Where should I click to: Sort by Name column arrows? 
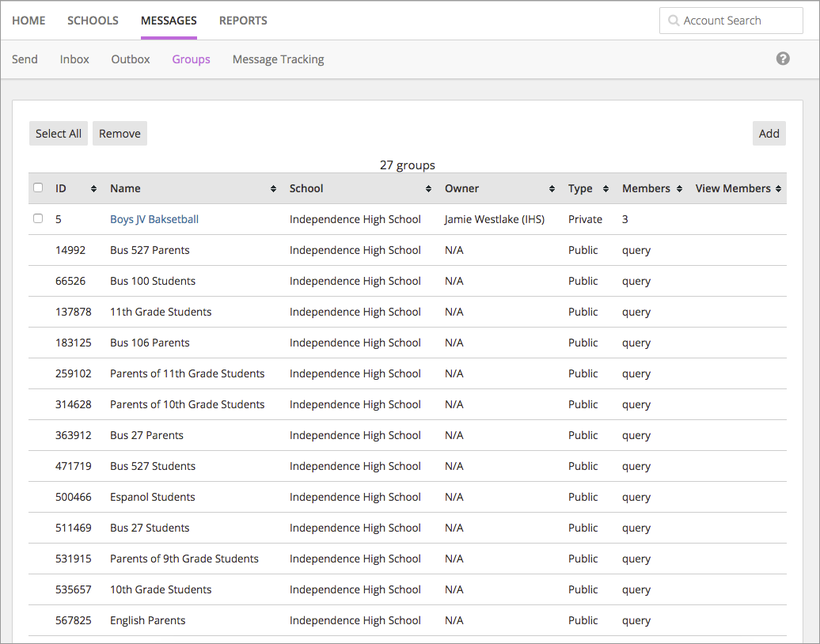pos(273,189)
